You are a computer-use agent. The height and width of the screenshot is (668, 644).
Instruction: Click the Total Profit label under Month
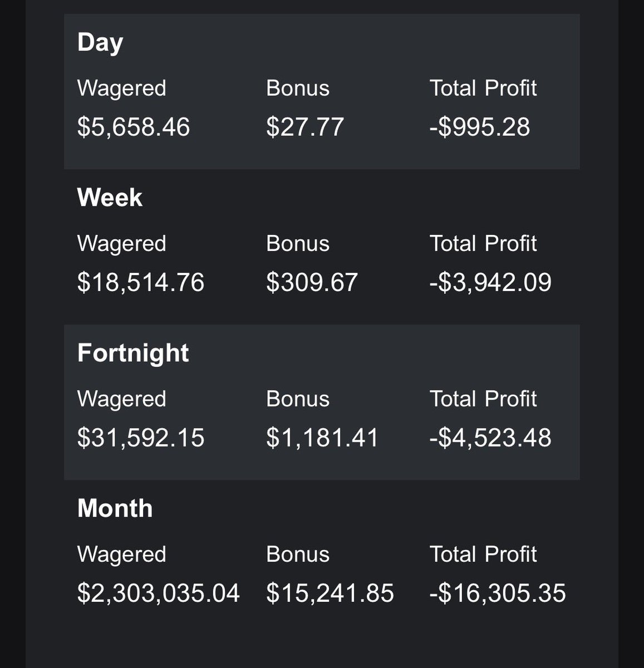483,554
